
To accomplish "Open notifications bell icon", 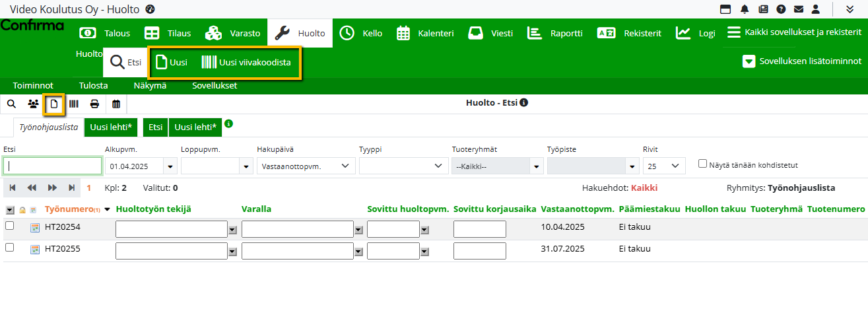I will pos(745,9).
